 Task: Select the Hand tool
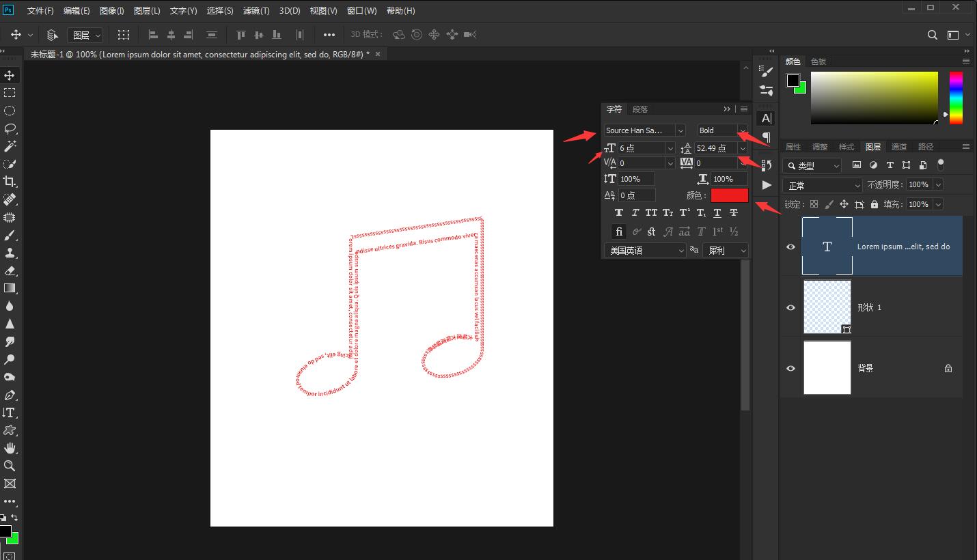point(10,448)
